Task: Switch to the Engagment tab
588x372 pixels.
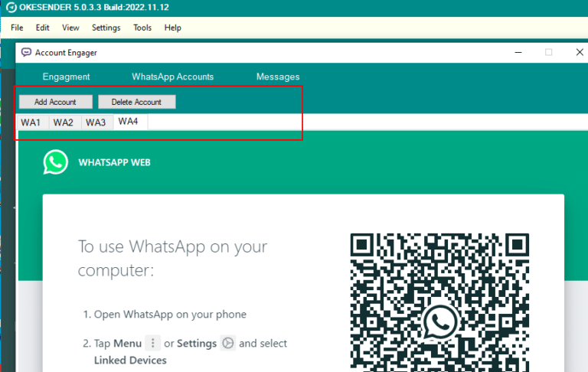Action: [x=66, y=77]
